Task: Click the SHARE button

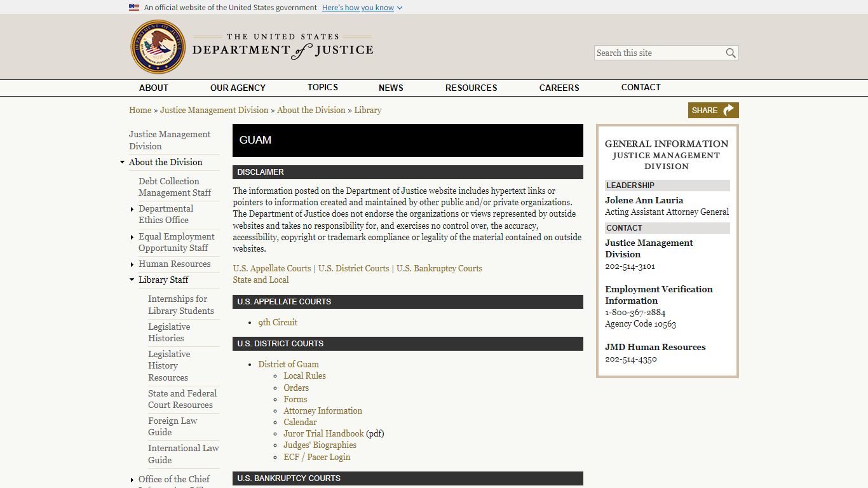Action: [x=713, y=110]
